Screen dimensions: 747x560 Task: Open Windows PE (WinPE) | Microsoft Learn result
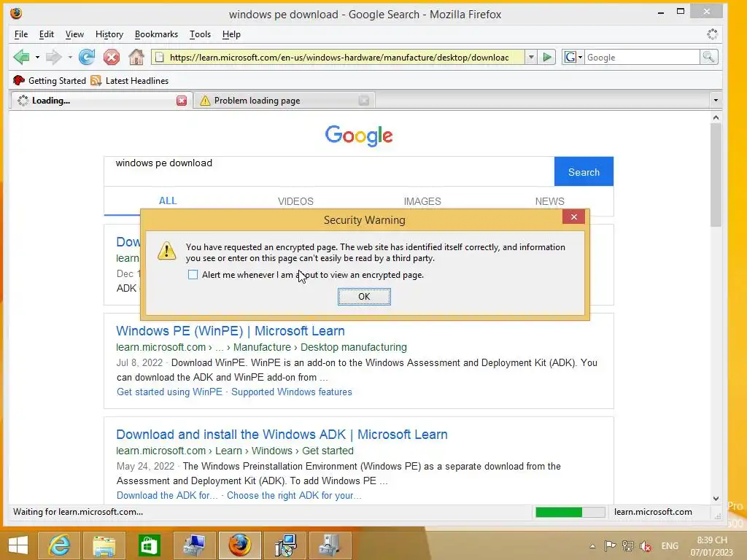pyautogui.click(x=230, y=331)
